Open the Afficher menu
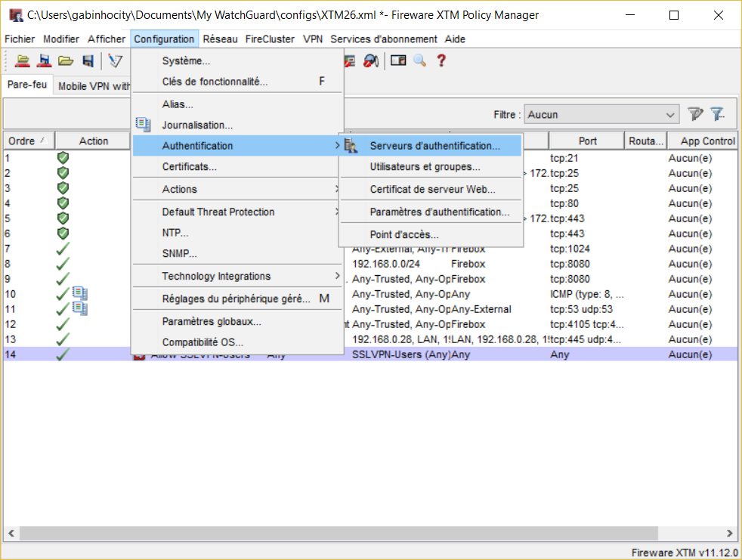Image resolution: width=742 pixels, height=560 pixels. (107, 39)
